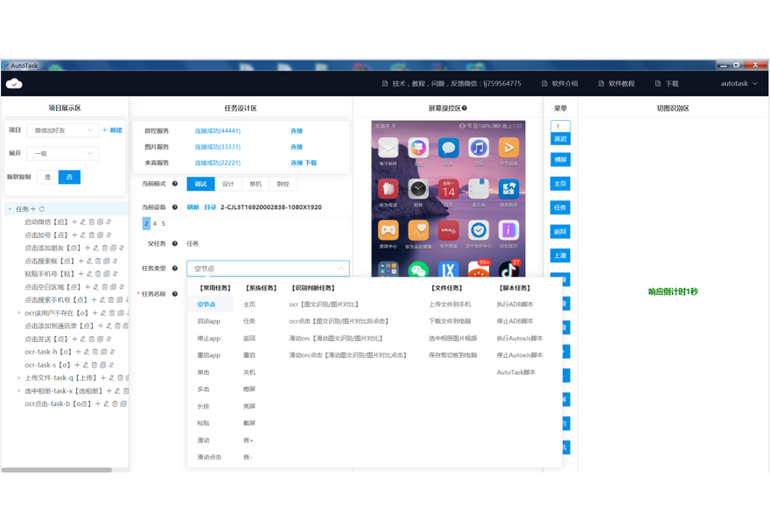Click the delay number input above 延迟
This screenshot has width=770, height=532.
pos(560,126)
